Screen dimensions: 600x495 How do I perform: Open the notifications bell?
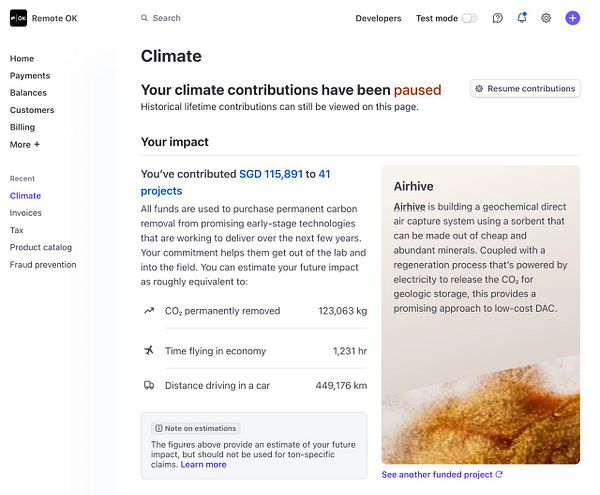tap(522, 18)
